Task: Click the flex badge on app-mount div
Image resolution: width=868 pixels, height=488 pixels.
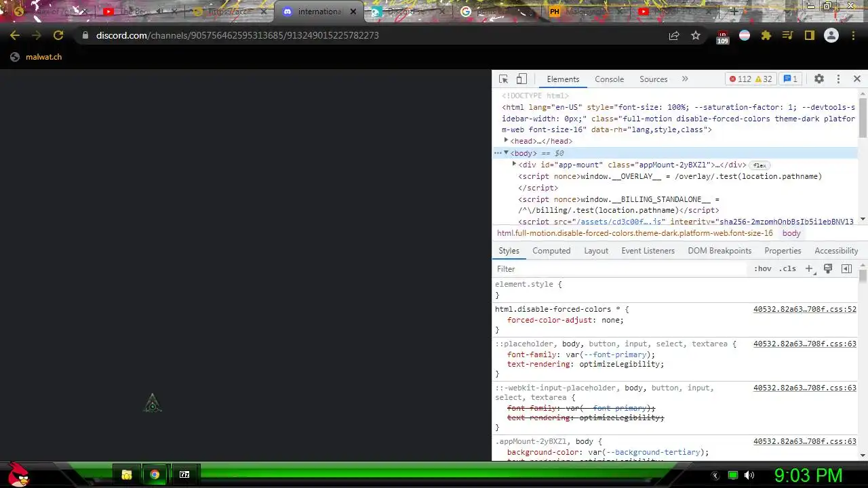Action: click(759, 165)
